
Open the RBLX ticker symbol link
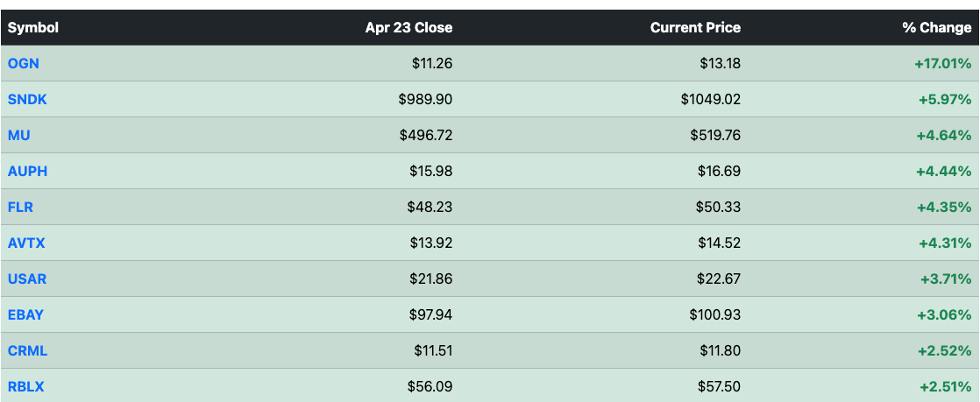(26, 386)
